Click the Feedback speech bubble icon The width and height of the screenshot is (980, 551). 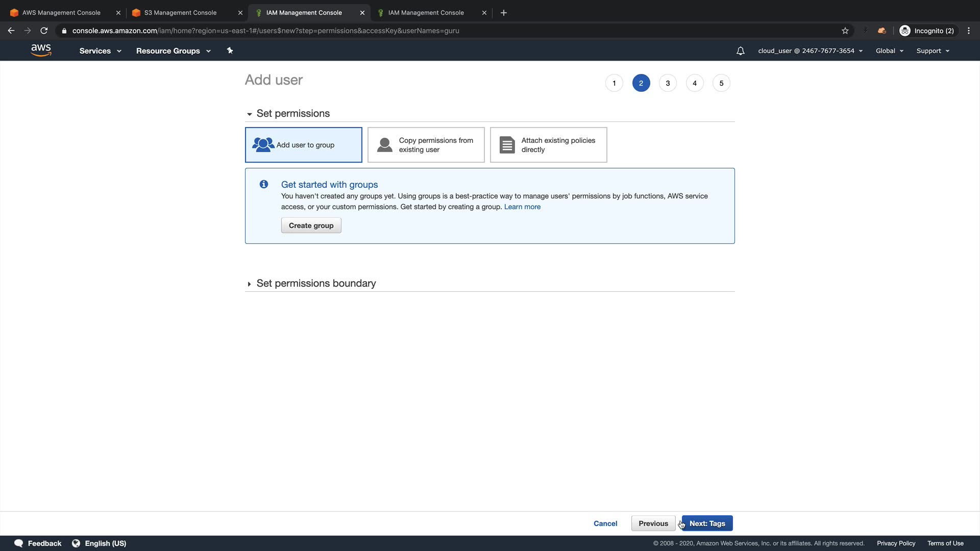(x=19, y=543)
